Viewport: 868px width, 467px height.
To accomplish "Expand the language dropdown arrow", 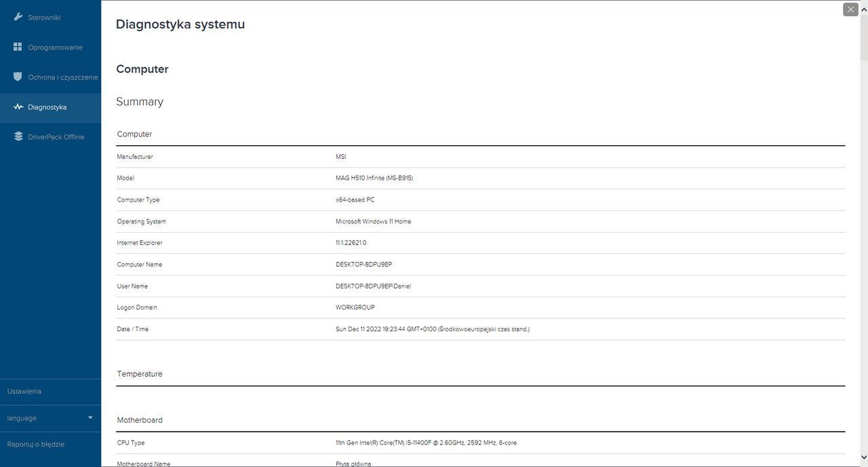I will point(90,417).
